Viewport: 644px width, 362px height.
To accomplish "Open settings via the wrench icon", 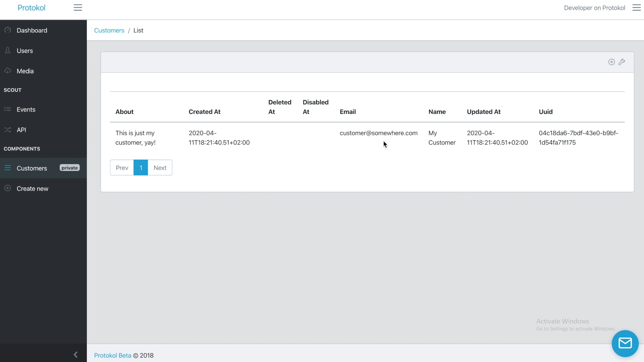I will pyautogui.click(x=622, y=62).
